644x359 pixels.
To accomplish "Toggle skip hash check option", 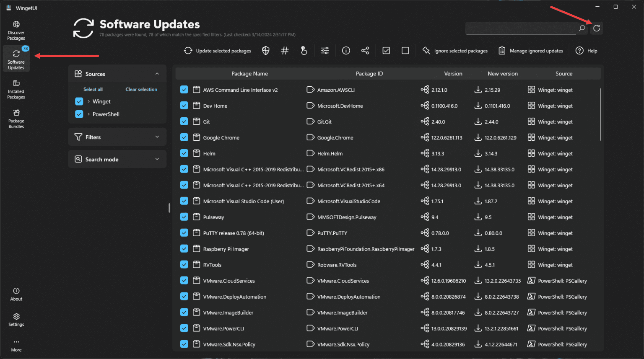I will 285,50.
